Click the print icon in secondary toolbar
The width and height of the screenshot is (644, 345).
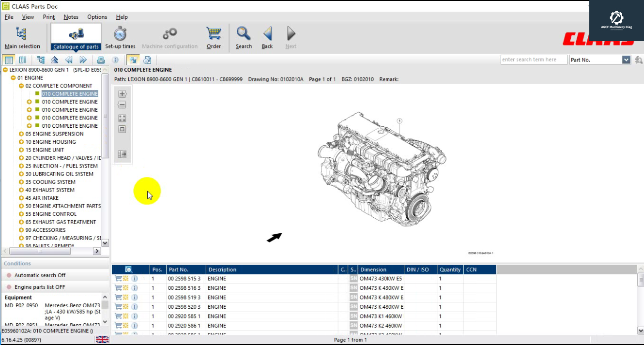101,60
